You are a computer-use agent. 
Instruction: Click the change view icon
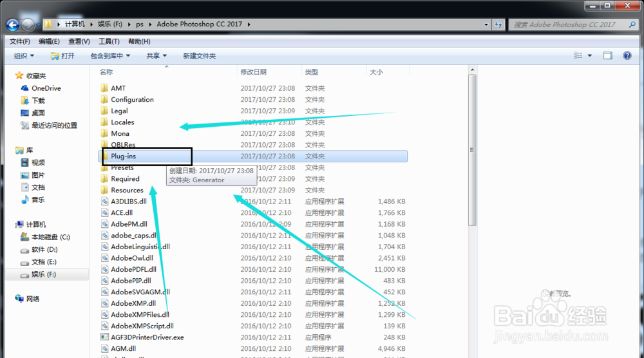coord(578,55)
